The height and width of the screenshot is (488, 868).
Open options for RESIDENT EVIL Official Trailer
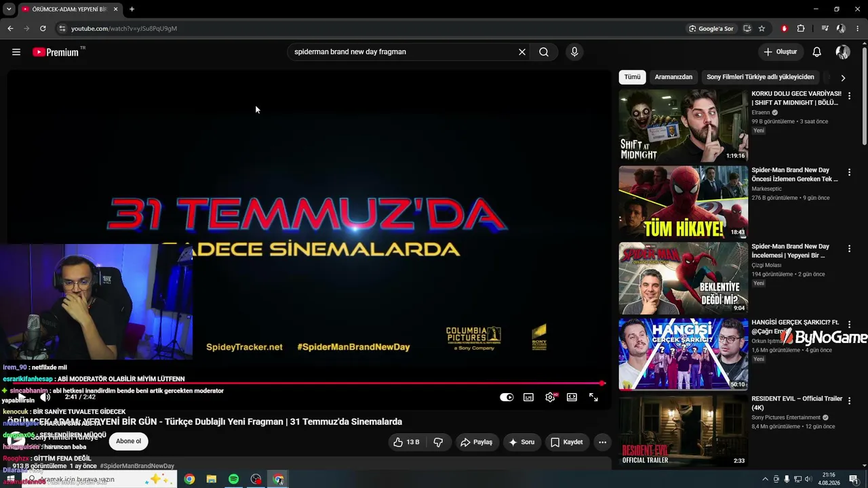click(x=849, y=402)
